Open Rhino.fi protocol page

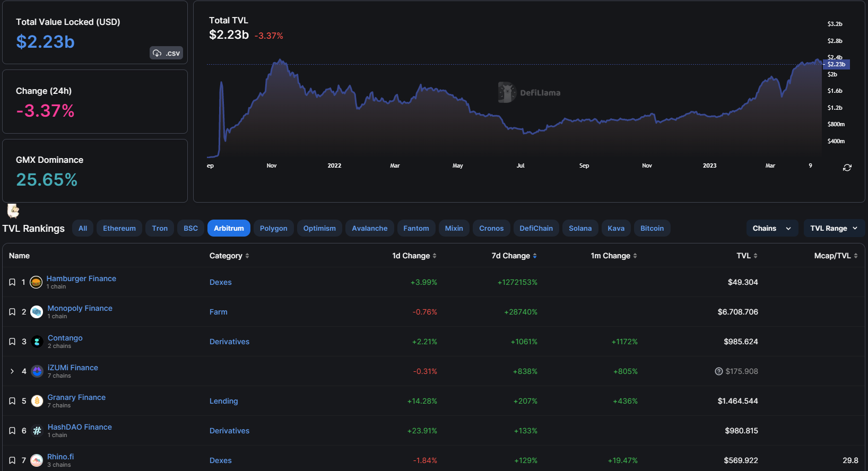click(x=60, y=457)
